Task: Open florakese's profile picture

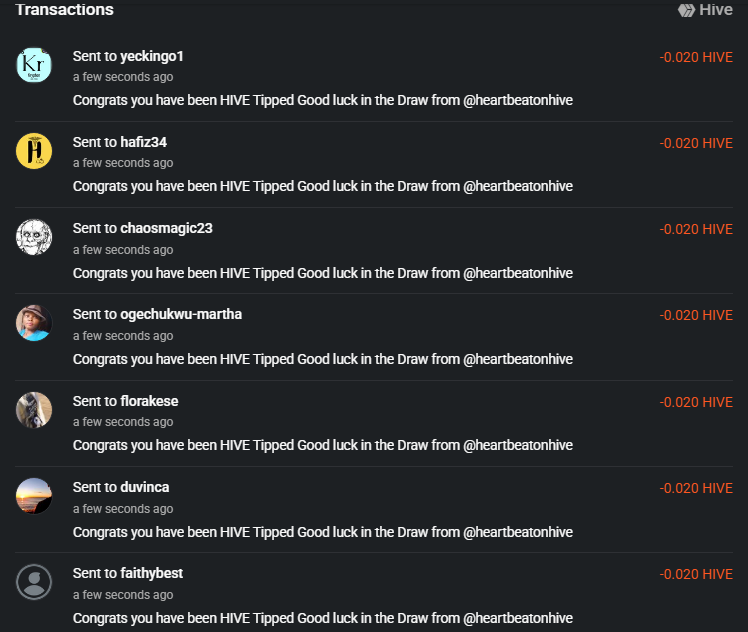Action: 34,410
